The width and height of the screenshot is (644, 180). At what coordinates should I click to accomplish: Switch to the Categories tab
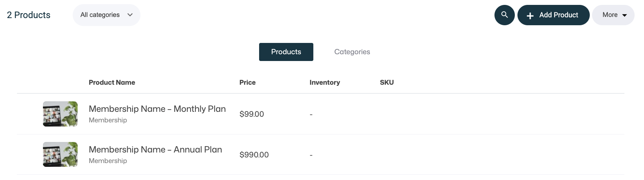(x=352, y=52)
